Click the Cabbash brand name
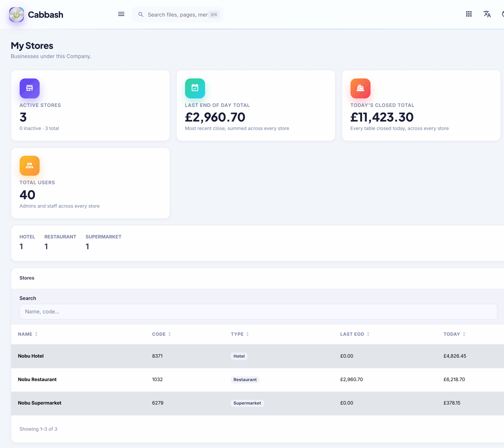Image resolution: width=504 pixels, height=448 pixels. (x=45, y=15)
